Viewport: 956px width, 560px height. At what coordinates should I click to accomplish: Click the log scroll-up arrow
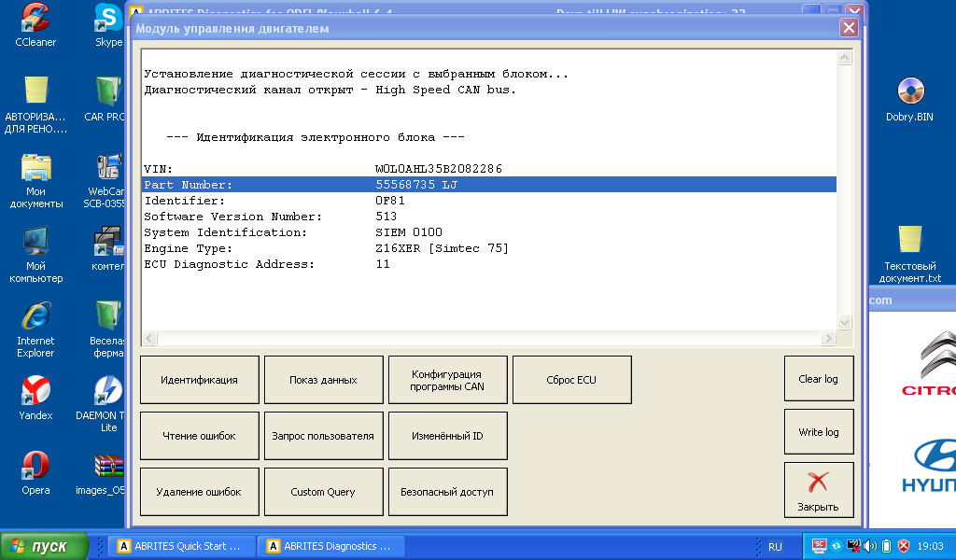coord(844,58)
